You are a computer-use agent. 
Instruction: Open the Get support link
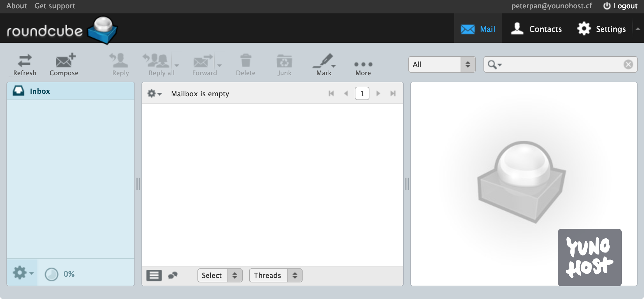pyautogui.click(x=55, y=6)
